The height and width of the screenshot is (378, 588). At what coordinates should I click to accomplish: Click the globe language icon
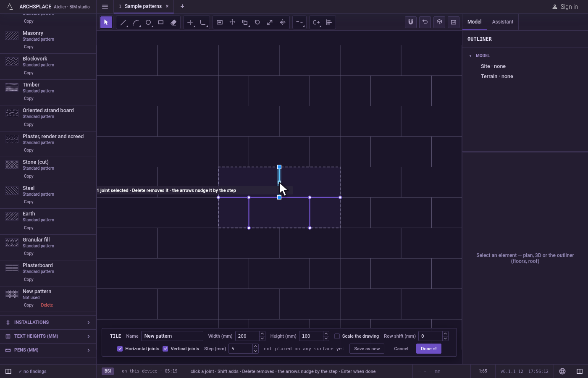pyautogui.click(x=562, y=371)
